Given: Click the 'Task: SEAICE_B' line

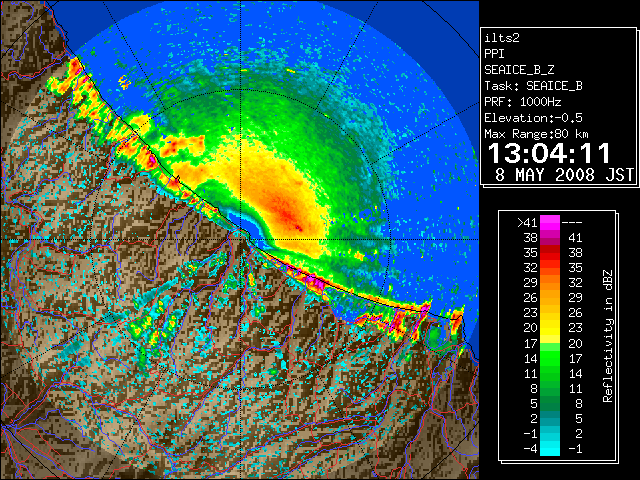Looking at the screenshot, I should pyautogui.click(x=533, y=86).
